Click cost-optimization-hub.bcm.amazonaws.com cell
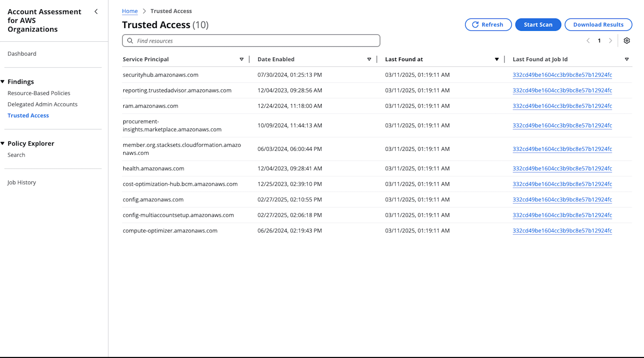Screen dimensions: 644x358 [180, 184]
